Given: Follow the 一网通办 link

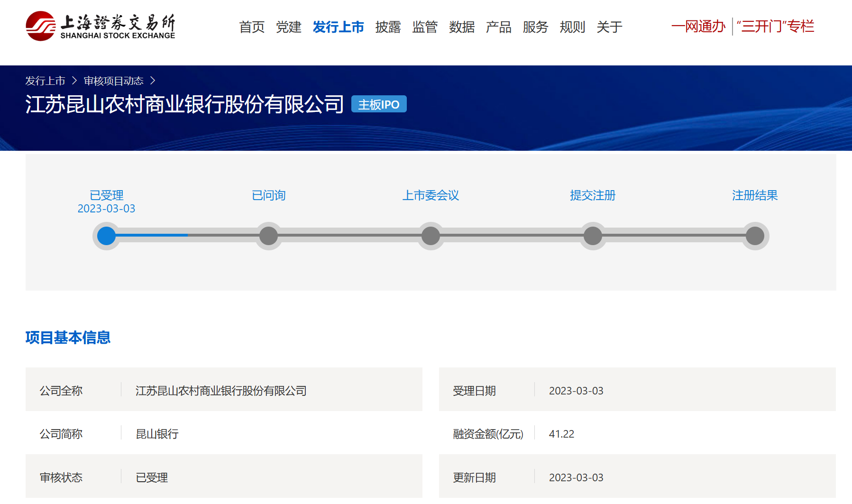Looking at the screenshot, I should (x=698, y=27).
